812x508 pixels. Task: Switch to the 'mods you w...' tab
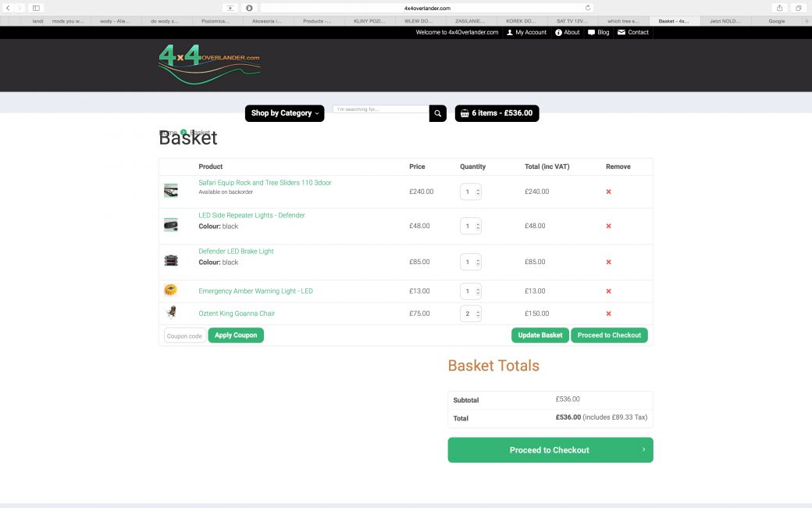(67, 21)
